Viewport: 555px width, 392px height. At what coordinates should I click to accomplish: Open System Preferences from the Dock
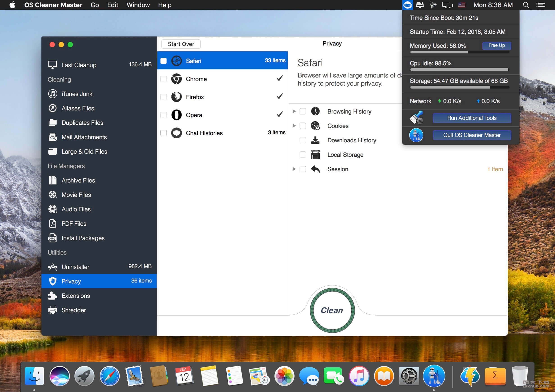click(x=409, y=376)
